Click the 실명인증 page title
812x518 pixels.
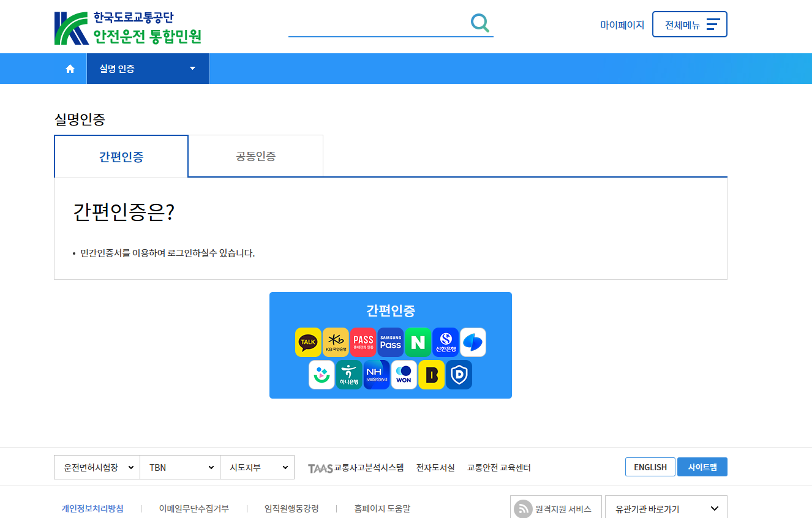(80, 119)
